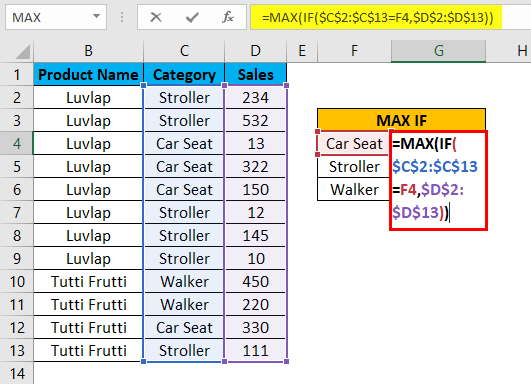Select sales value 450

pos(256,282)
